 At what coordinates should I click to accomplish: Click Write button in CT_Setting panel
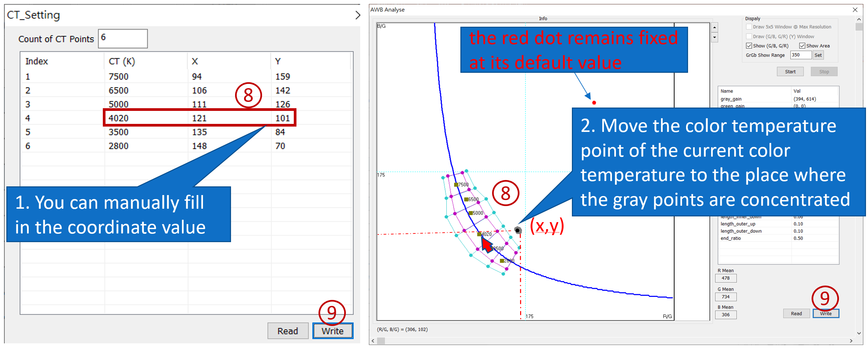pos(332,331)
